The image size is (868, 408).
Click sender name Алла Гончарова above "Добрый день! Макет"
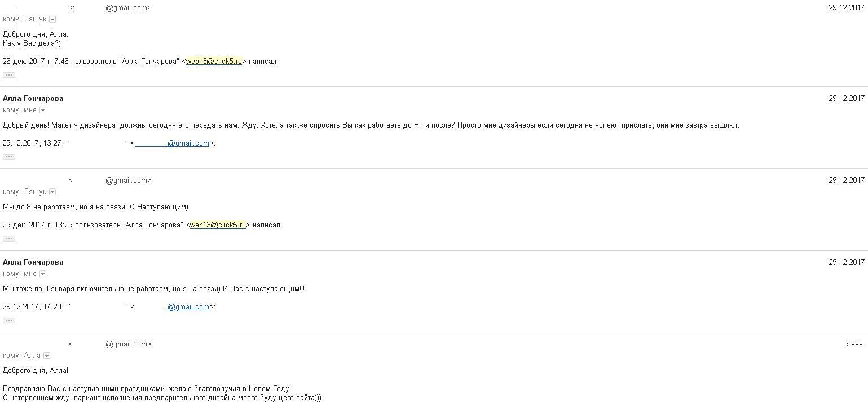[33, 98]
